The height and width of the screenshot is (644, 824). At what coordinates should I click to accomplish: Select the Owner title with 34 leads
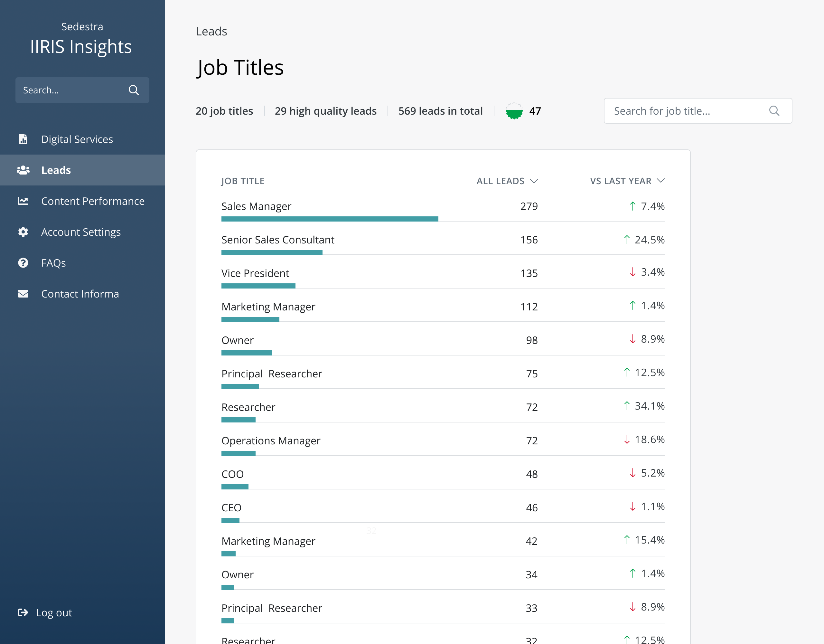(237, 574)
